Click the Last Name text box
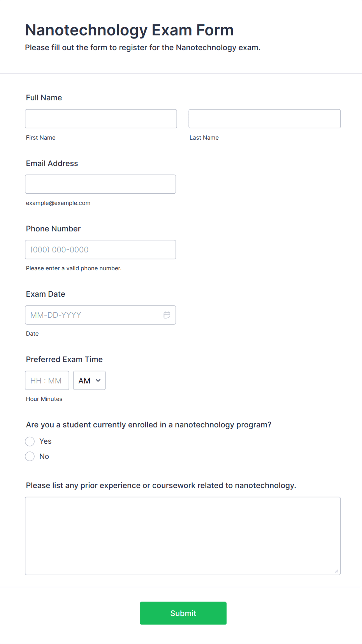Screen dimensions: 362x644 pyautogui.click(x=264, y=119)
